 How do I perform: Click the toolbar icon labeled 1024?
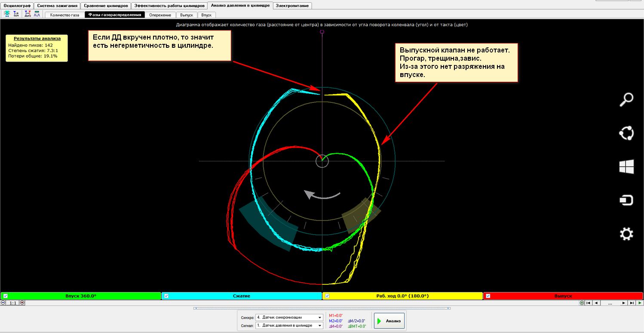point(16,14)
